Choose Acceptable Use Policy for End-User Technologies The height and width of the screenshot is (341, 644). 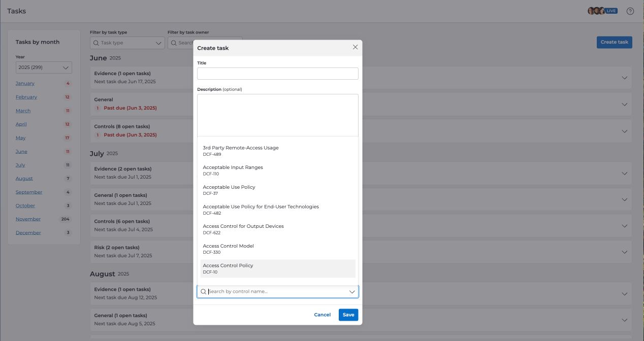pyautogui.click(x=278, y=210)
